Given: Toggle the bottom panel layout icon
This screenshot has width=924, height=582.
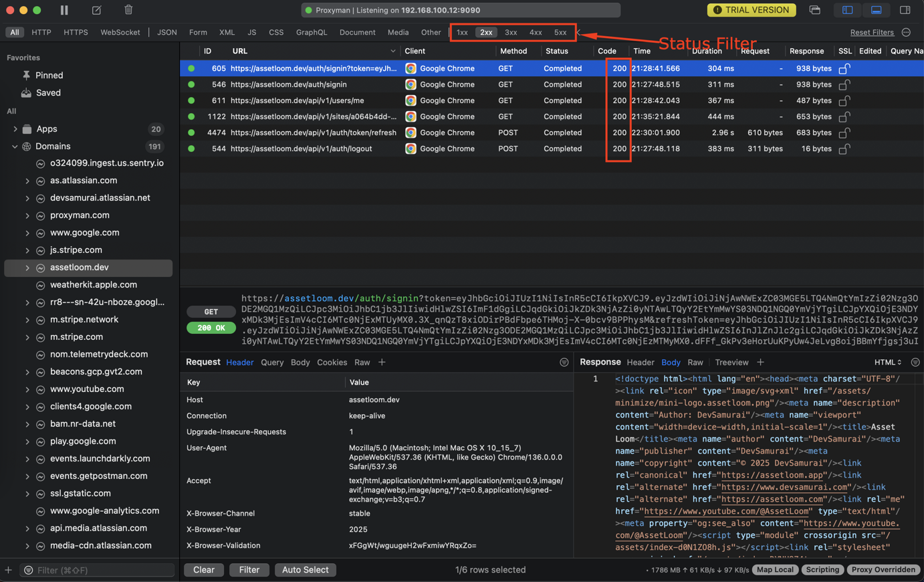Looking at the screenshot, I should [876, 10].
